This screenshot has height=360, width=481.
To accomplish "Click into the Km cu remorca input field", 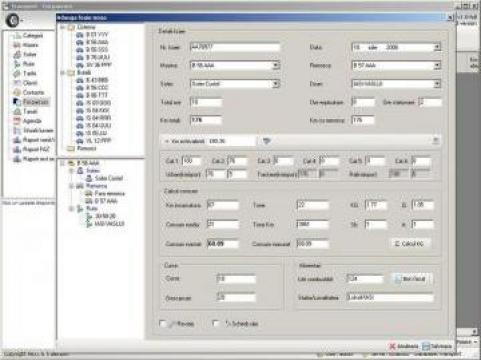I will [363, 120].
